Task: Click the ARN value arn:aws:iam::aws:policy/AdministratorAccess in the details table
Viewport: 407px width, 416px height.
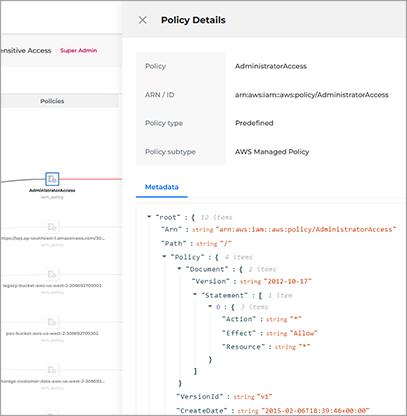Action: tap(312, 95)
